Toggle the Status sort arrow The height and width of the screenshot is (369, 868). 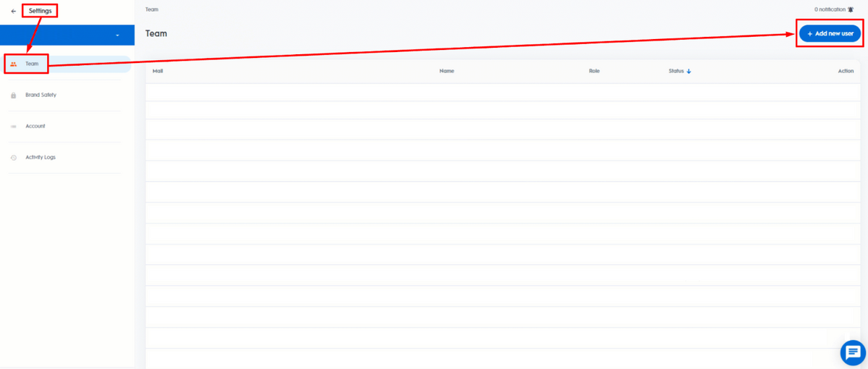click(x=689, y=71)
